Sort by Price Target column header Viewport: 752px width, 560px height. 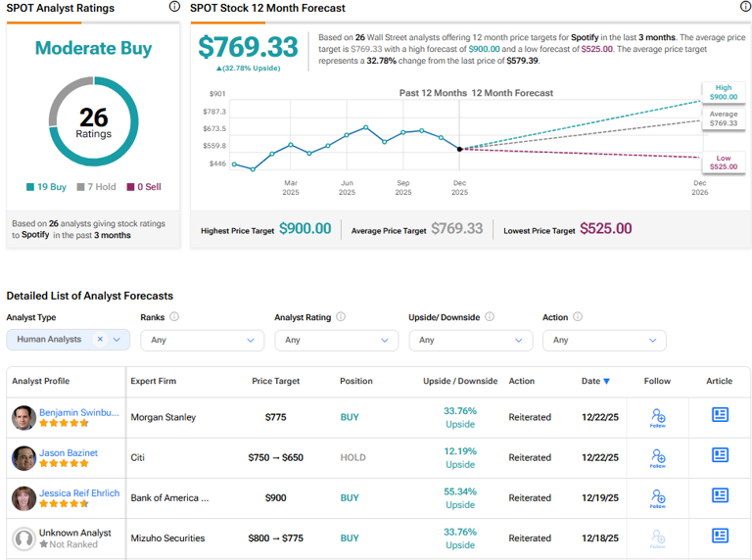(x=275, y=381)
